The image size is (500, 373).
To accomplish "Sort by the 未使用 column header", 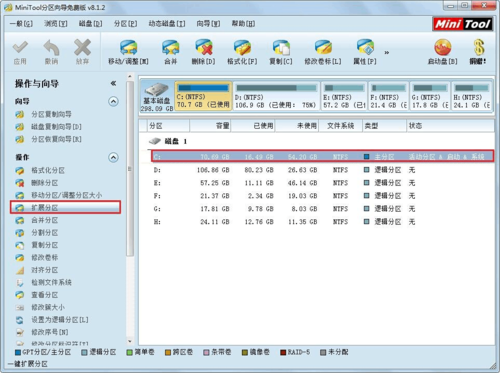I will pos(297,126).
